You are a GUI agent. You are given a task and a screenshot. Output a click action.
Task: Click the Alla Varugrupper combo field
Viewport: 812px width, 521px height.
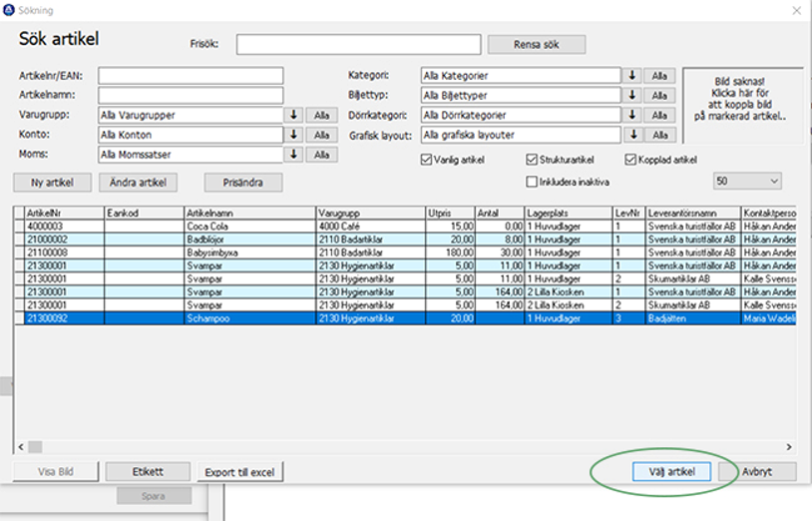191,115
